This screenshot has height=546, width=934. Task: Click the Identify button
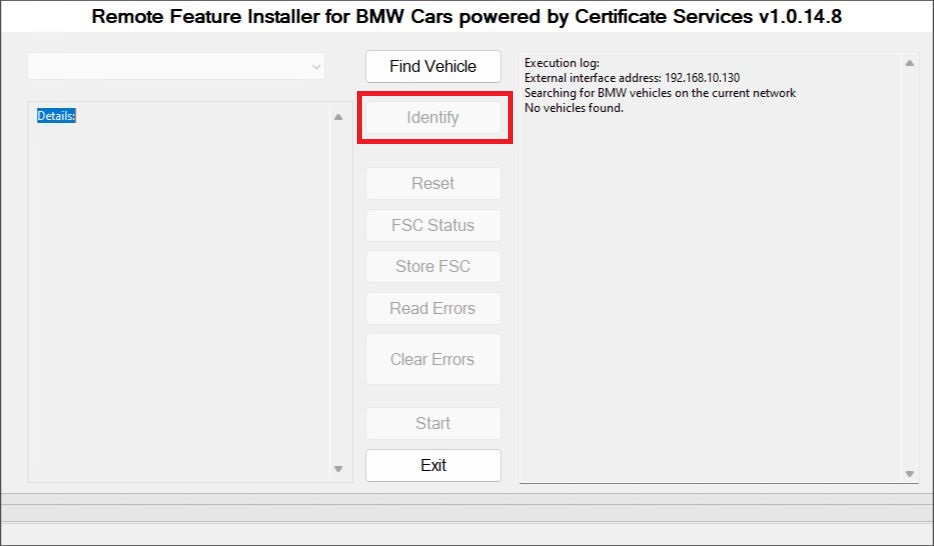click(433, 117)
